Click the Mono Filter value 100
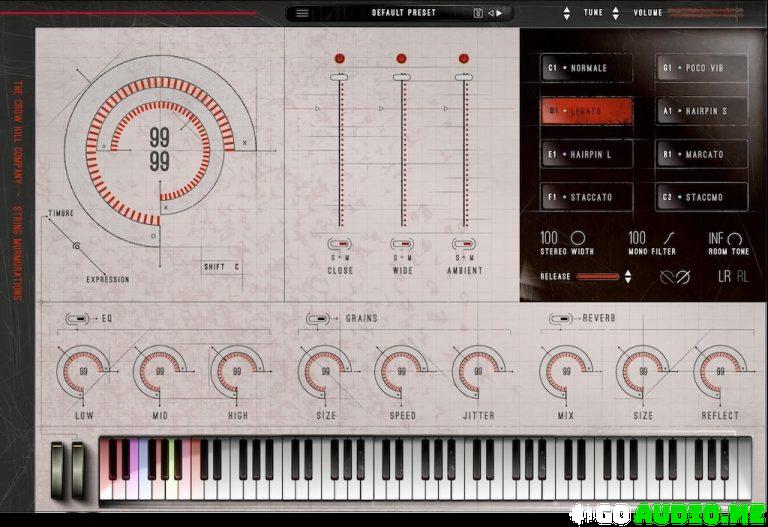 637,238
